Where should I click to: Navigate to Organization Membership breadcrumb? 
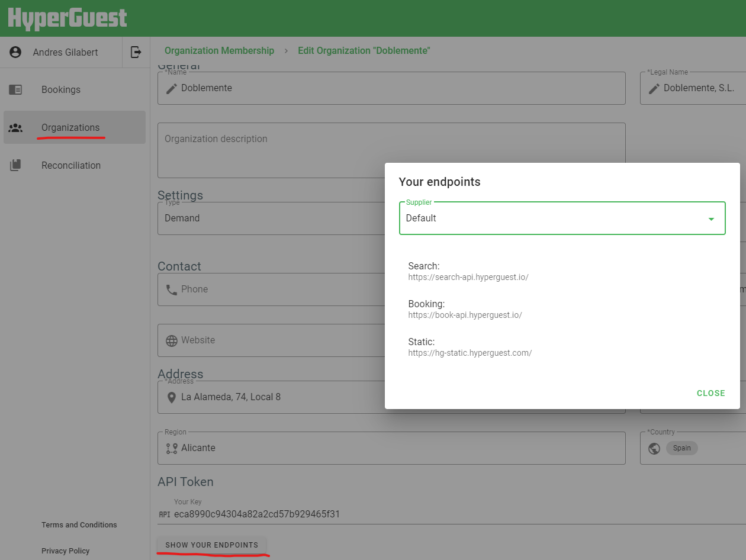tap(219, 51)
